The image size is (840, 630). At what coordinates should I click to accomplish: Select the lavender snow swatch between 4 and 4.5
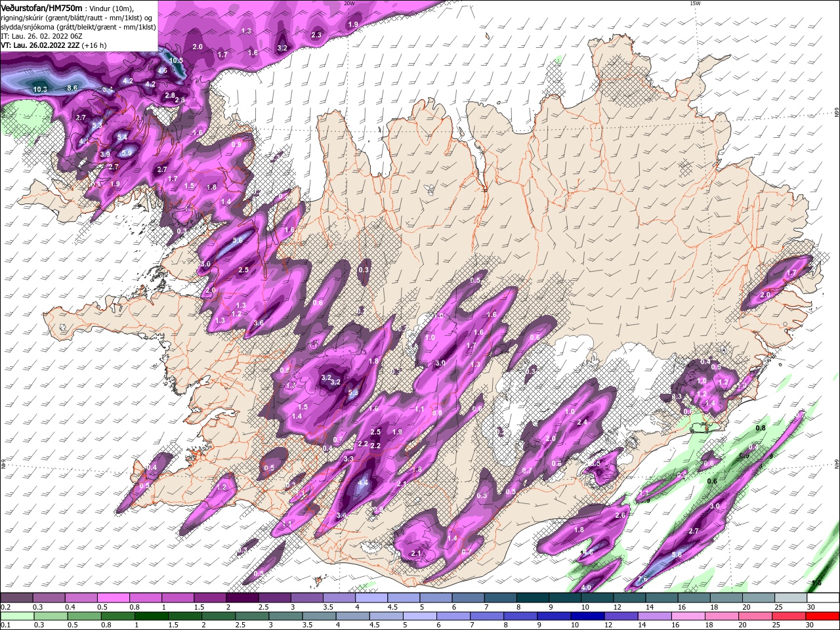pyautogui.click(x=370, y=598)
